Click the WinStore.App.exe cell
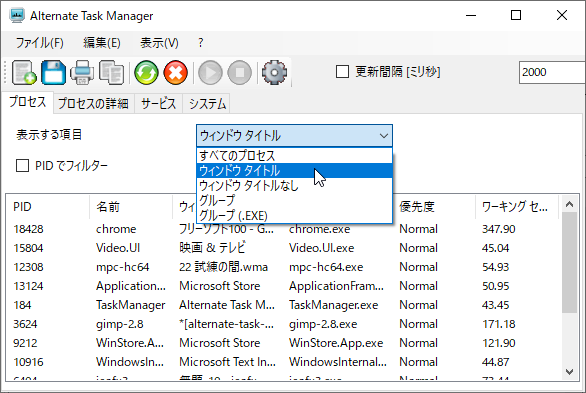The height and width of the screenshot is (393, 586). pos(336,343)
